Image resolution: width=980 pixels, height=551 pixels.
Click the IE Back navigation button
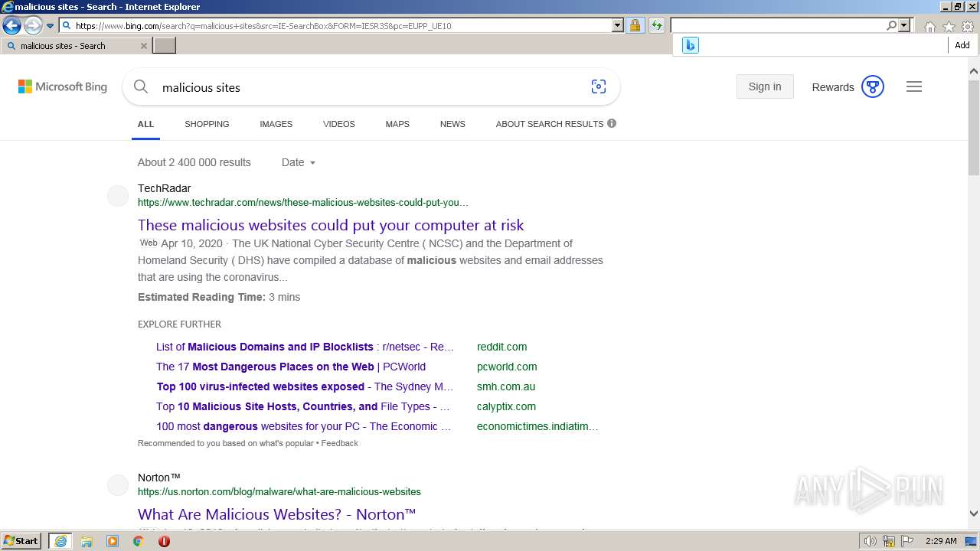11,25
